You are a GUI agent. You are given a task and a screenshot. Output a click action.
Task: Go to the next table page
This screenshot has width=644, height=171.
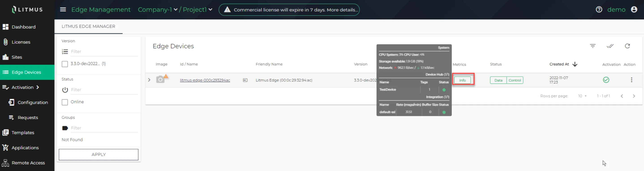634,96
